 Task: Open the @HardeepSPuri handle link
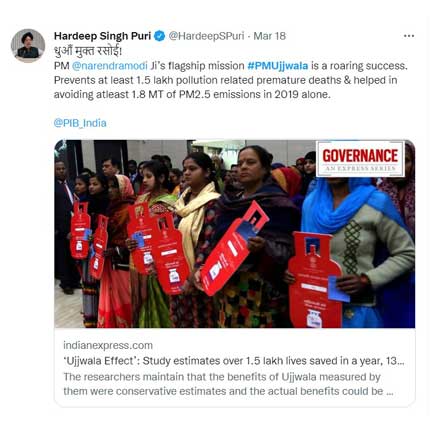tap(206, 36)
